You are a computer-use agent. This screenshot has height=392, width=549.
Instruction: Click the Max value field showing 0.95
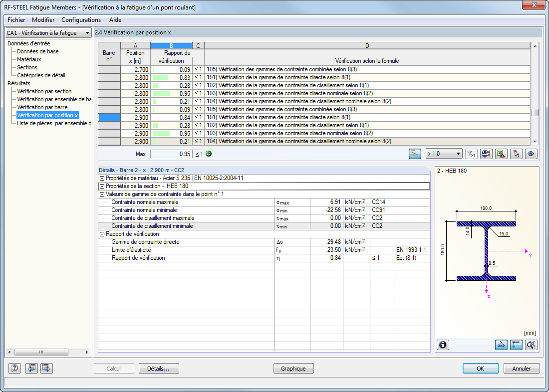[x=171, y=154]
